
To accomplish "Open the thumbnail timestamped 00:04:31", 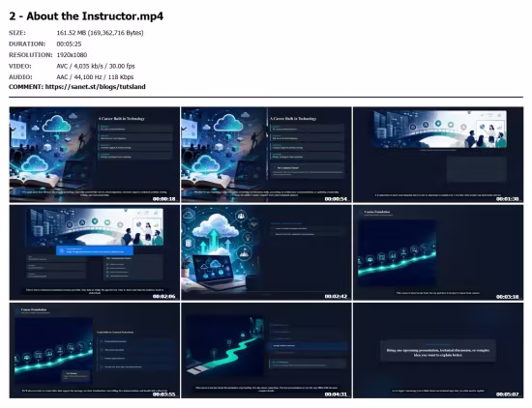I will (x=266, y=350).
